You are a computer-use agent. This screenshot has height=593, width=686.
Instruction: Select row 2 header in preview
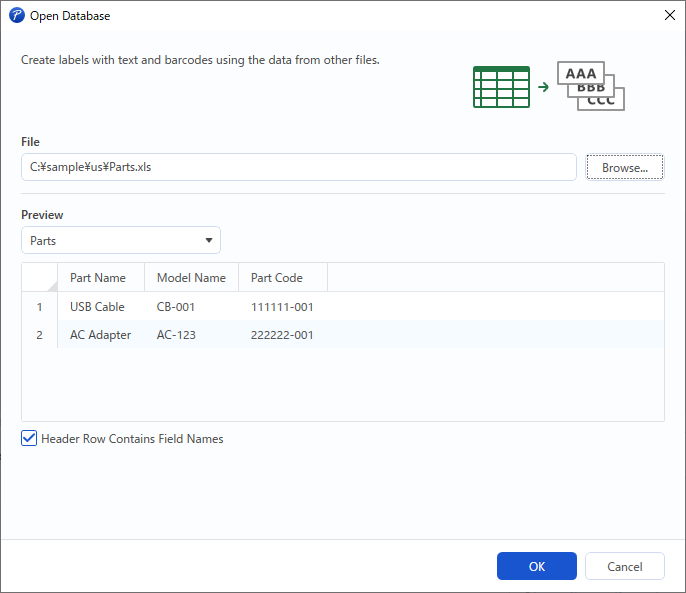coord(40,335)
